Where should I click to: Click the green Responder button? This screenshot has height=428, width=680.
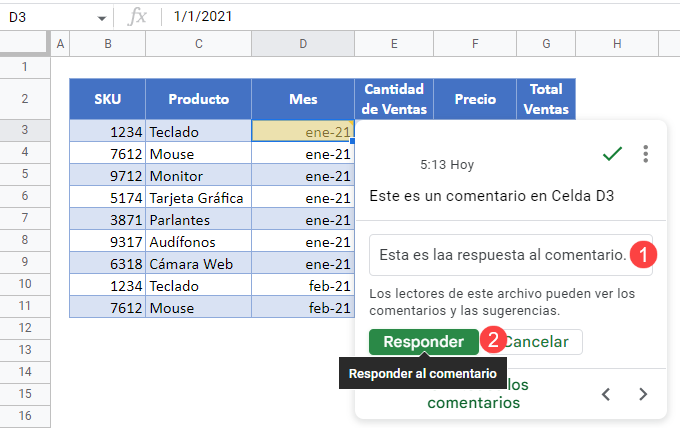[424, 342]
